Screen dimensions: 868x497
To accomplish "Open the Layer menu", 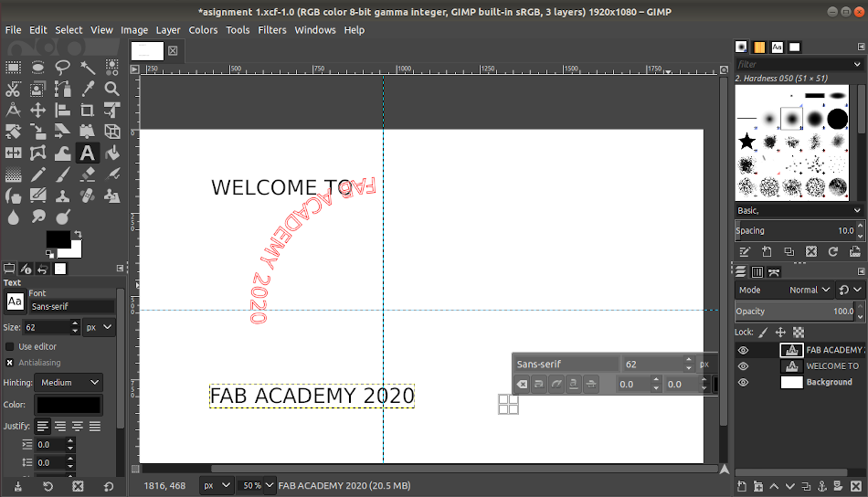I will (x=168, y=30).
